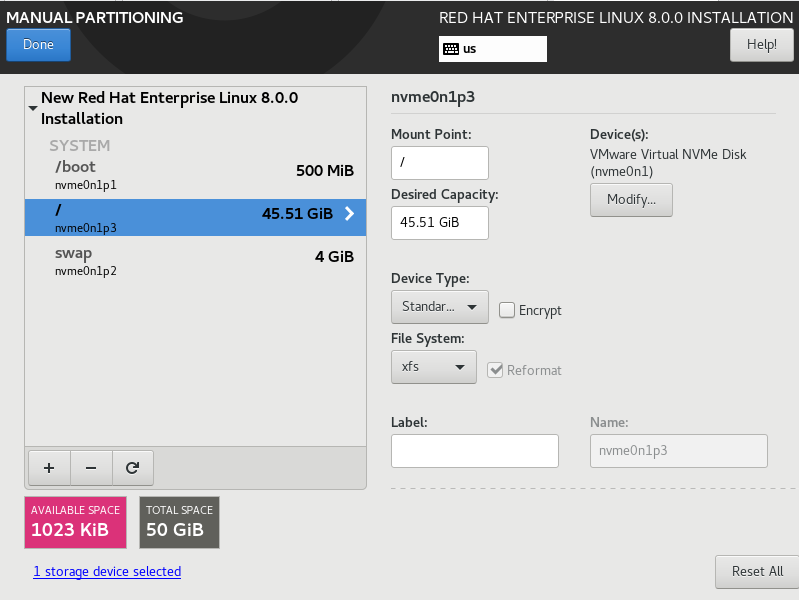Click the Reset All button
Viewport: 799px width, 600px height.
pyautogui.click(x=757, y=571)
